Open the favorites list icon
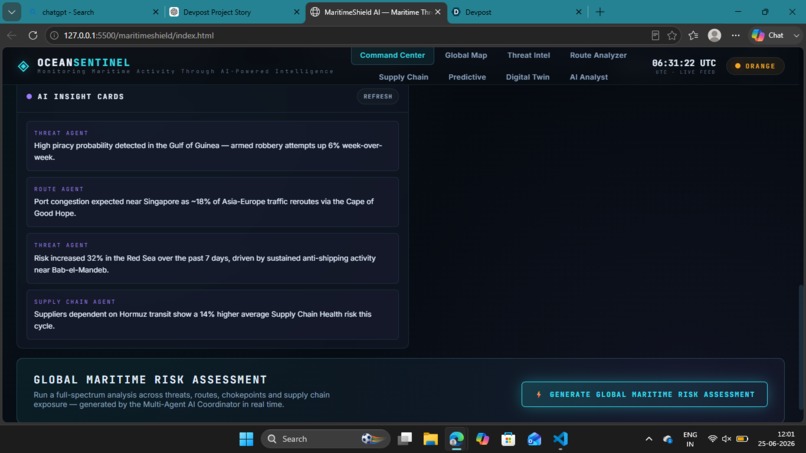This screenshot has height=453, width=806. pyautogui.click(x=693, y=35)
